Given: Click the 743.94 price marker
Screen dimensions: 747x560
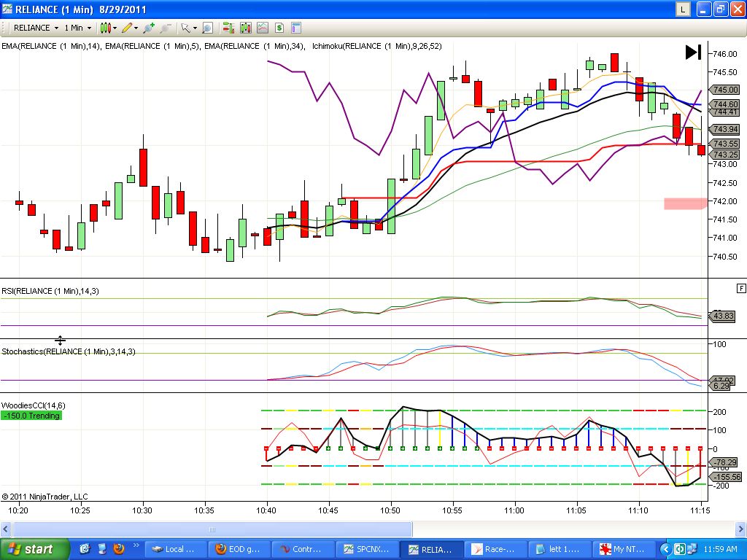Looking at the screenshot, I should click(x=724, y=129).
